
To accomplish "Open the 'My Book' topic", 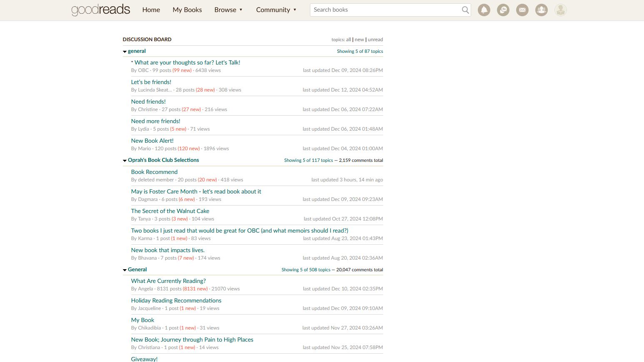I will click(142, 320).
